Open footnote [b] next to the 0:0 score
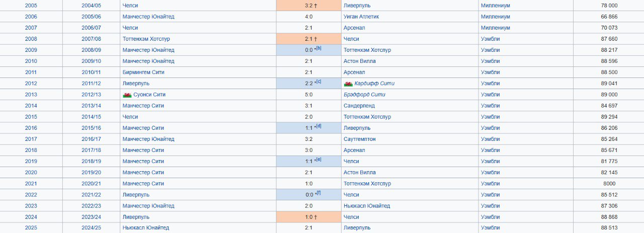Image resolution: width=644 pixels, height=233 pixels. (x=318, y=49)
